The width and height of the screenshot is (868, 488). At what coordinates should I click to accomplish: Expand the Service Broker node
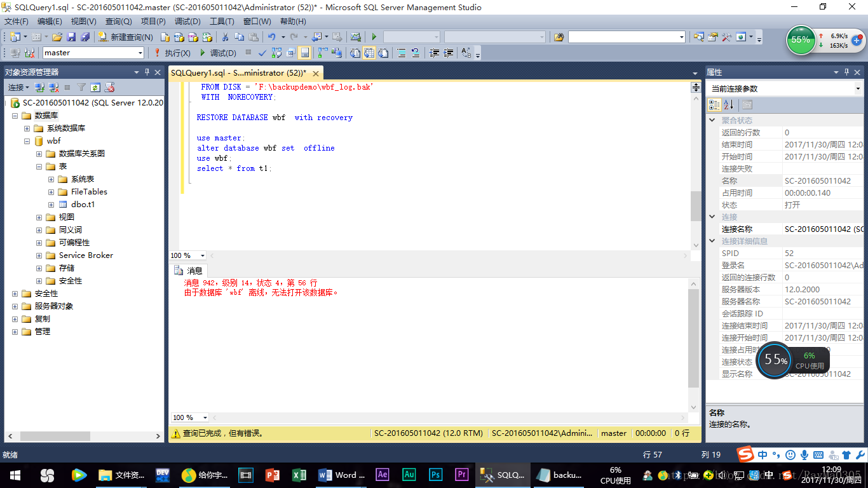[x=39, y=255]
